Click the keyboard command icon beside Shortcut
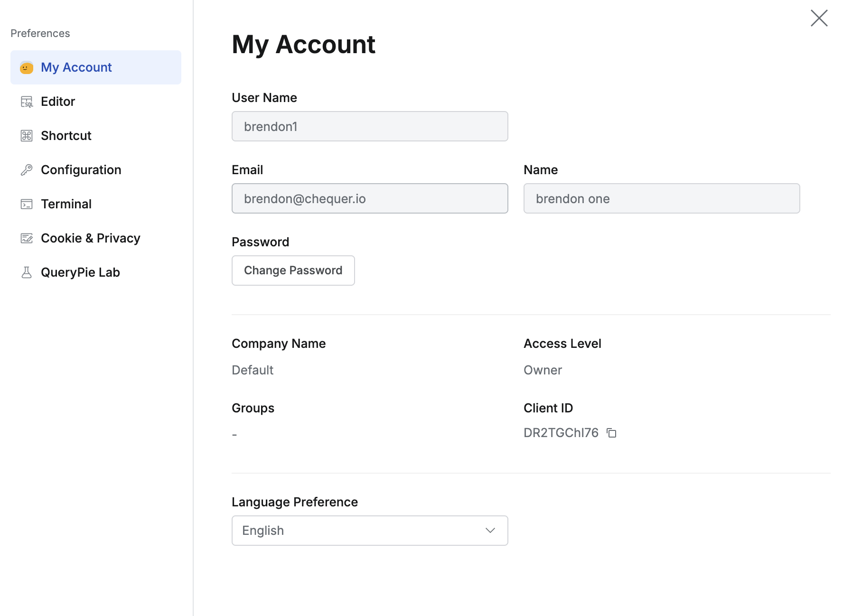Screen dimensions: 843x616 coord(27,135)
